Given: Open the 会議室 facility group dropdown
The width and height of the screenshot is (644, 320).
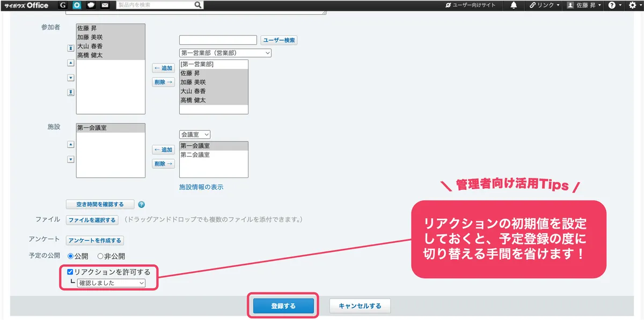Looking at the screenshot, I should (195, 135).
